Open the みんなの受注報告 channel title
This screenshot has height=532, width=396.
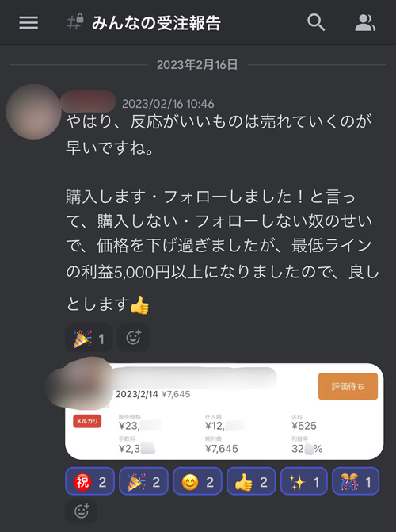click(x=156, y=23)
